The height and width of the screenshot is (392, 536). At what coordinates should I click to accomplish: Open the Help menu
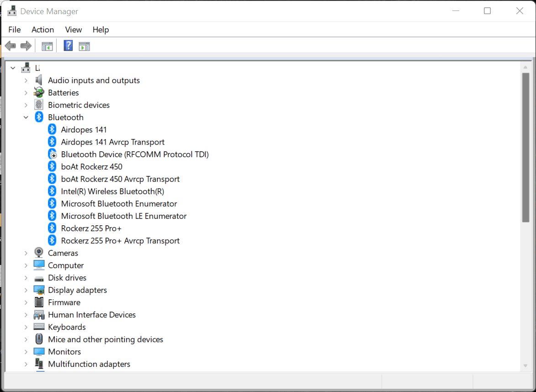pyautogui.click(x=101, y=30)
